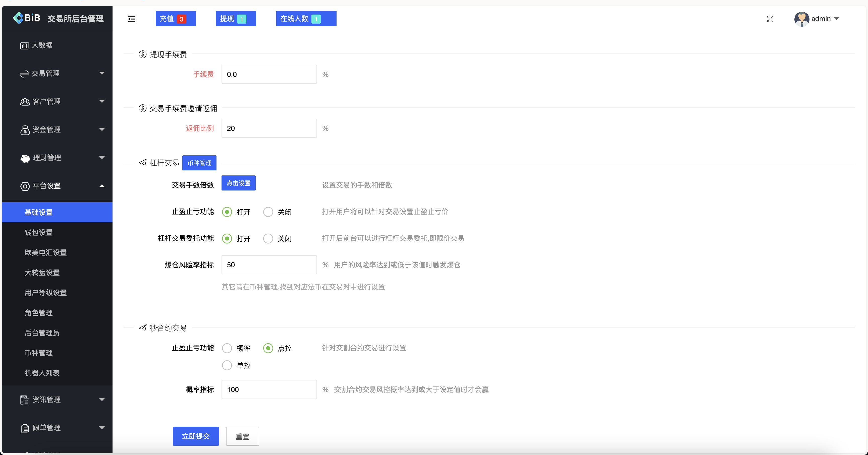Click the dollar icon beside 交易手续费邀请返佣
The width and height of the screenshot is (868, 455).
143,108
